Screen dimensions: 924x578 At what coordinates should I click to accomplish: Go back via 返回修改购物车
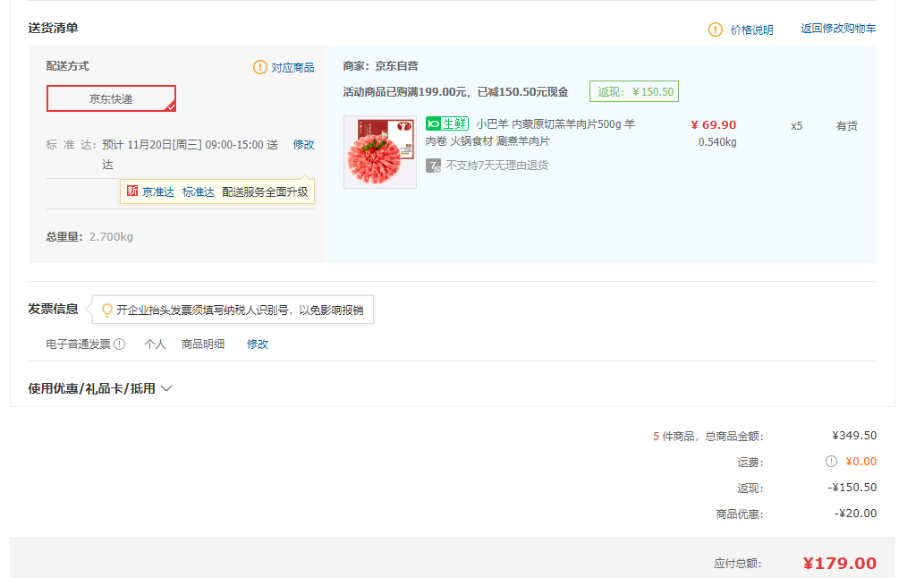[x=838, y=29]
